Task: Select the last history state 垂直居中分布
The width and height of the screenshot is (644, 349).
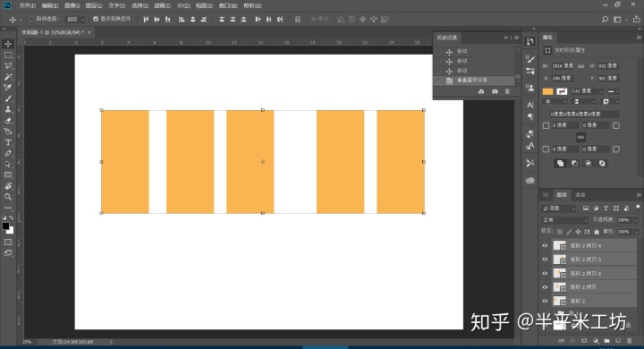Action: click(x=474, y=81)
